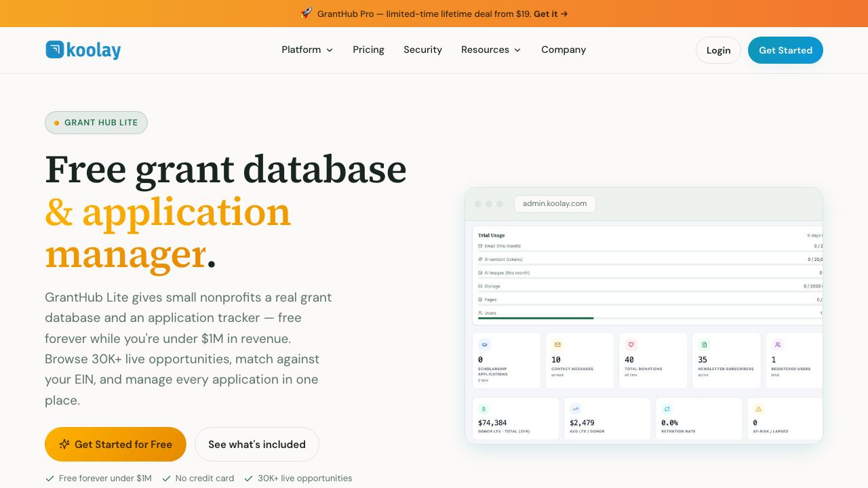Click the Storage usage progress bar
The width and height of the screenshot is (868, 488).
pyautogui.click(x=650, y=291)
